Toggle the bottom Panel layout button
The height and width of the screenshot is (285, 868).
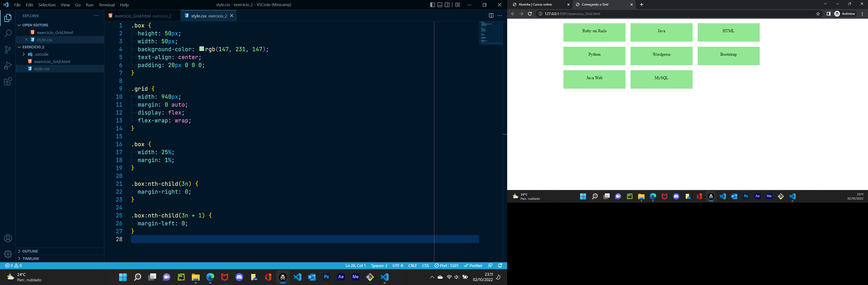pyautogui.click(x=440, y=5)
